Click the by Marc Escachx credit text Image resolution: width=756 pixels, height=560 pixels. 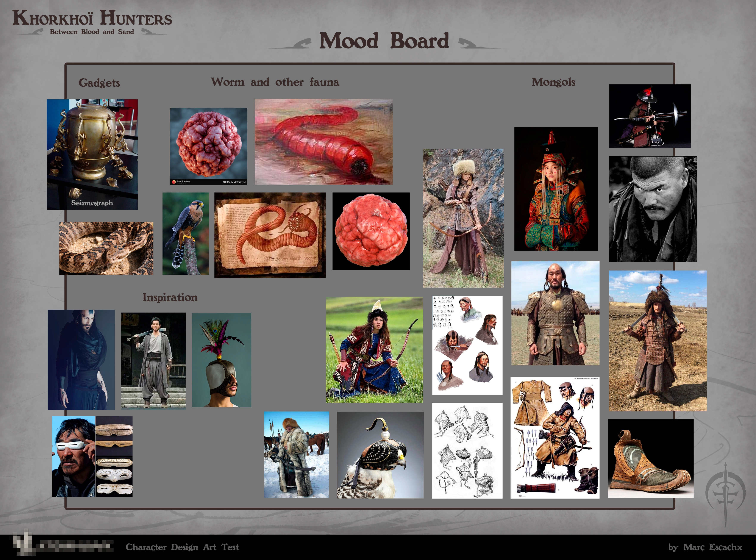coord(705,547)
